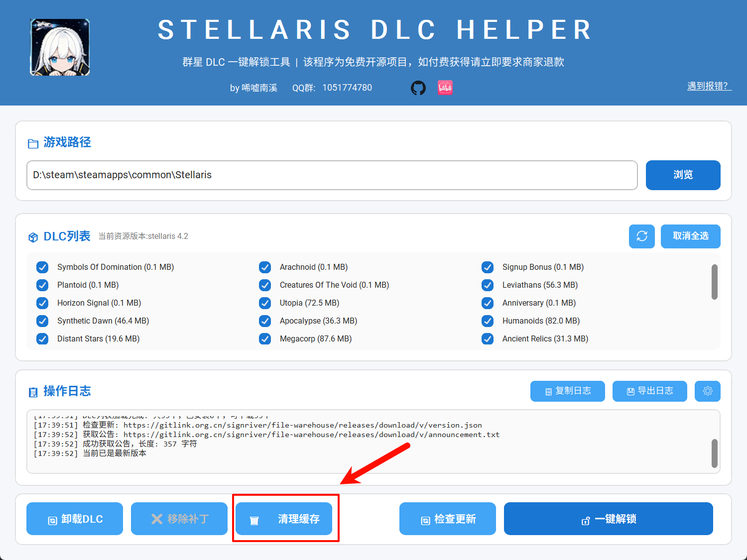747x560 pixels.
Task: Click the DLC list scrollbar thumb
Action: point(715,282)
